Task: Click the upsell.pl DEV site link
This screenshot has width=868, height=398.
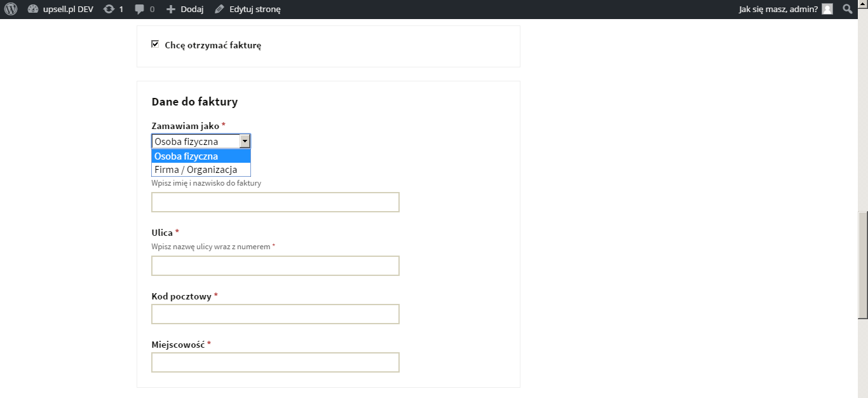Action: pyautogui.click(x=68, y=10)
